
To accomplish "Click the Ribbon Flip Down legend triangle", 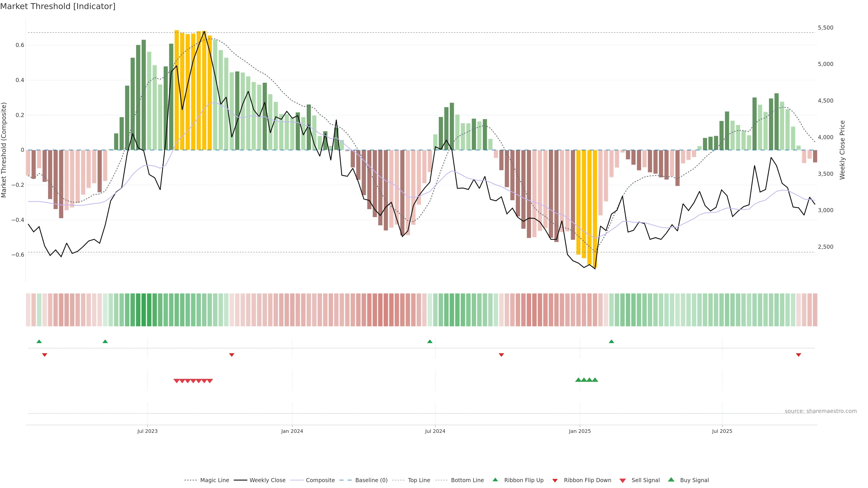I will point(555,481).
